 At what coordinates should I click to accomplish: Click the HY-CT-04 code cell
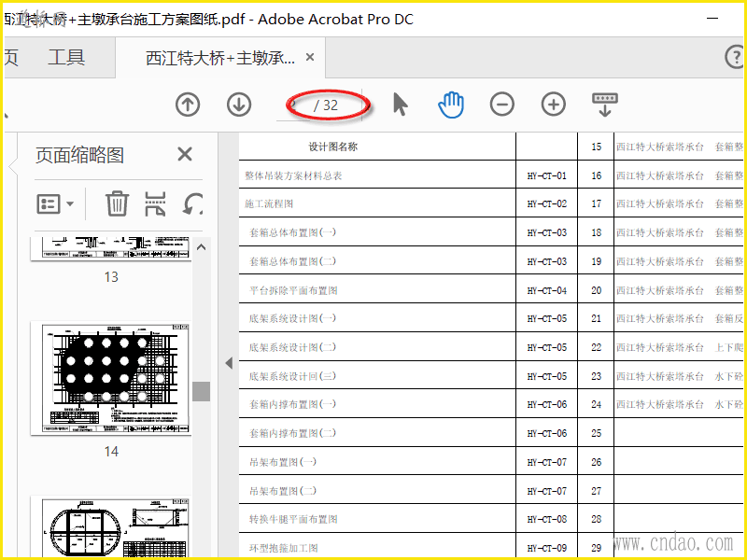pos(547,290)
